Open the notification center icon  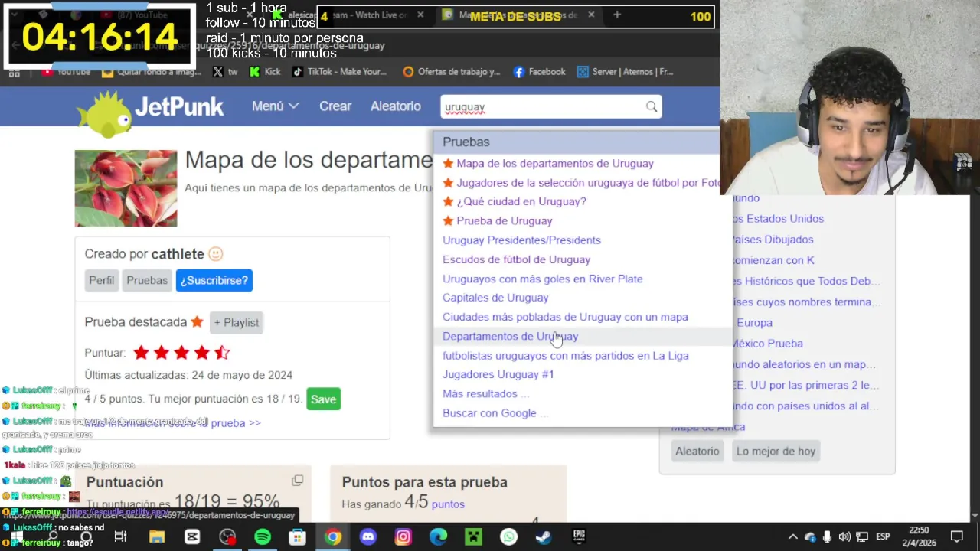[956, 537]
